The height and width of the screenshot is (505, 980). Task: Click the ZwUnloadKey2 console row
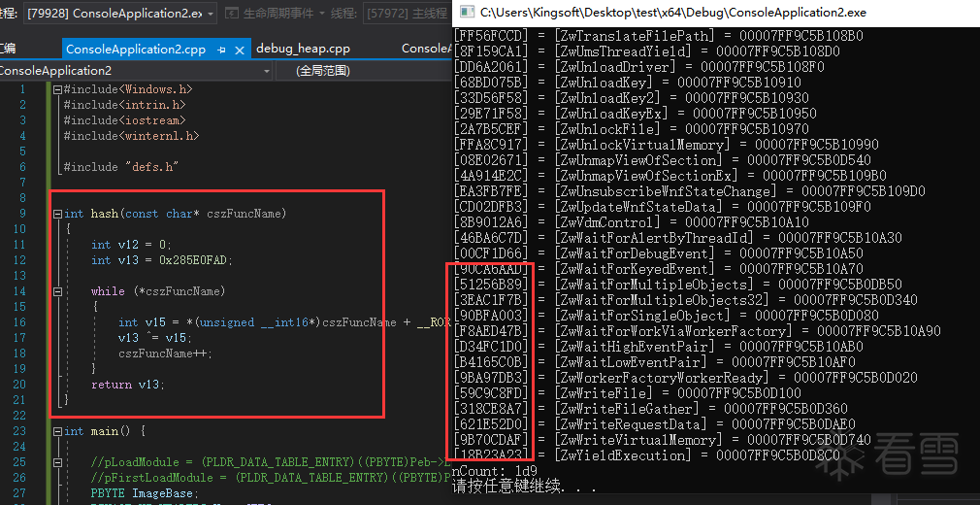(632, 98)
